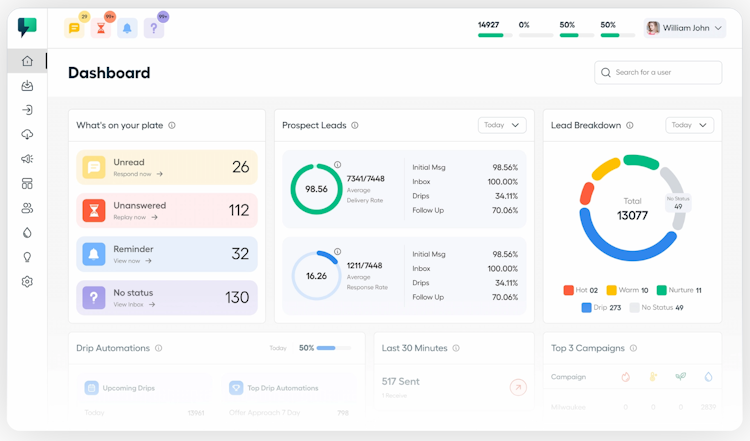
Task: Click the flame column icon in Top 3 Campaigns
Action: click(x=626, y=377)
